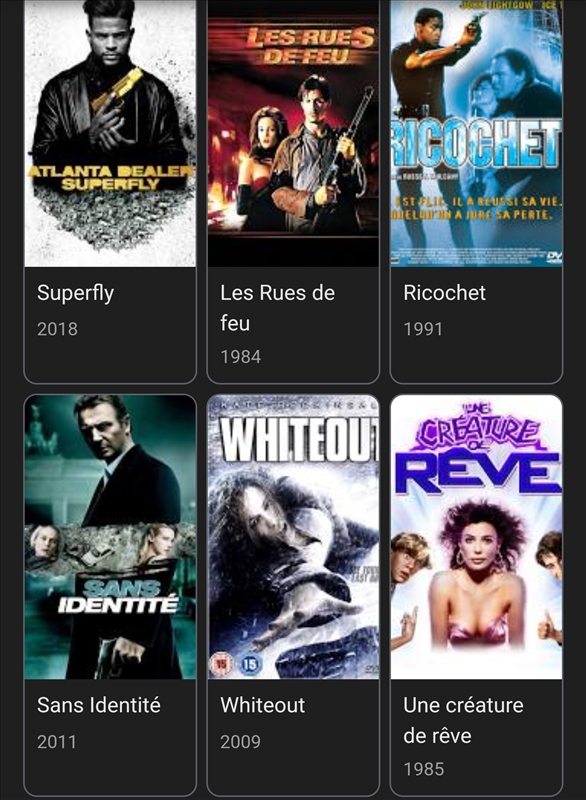Select the Whiteout title text

(x=263, y=705)
